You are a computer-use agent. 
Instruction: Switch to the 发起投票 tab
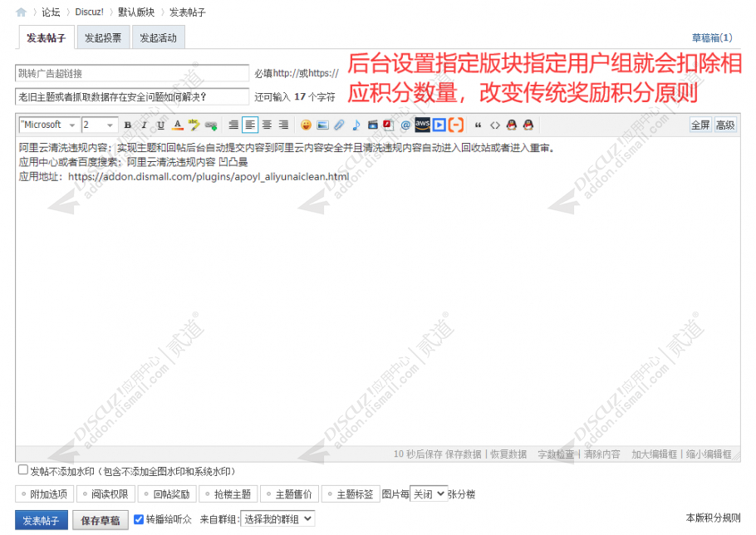[103, 37]
